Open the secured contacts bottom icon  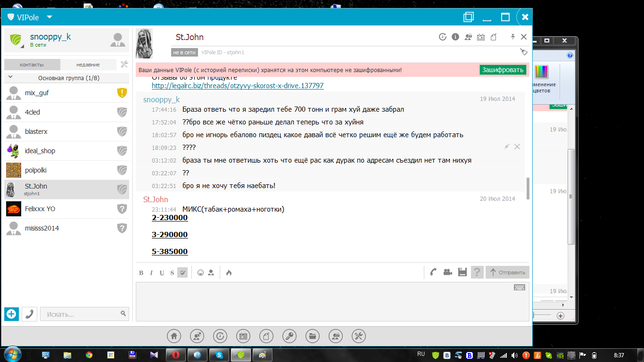pyautogui.click(x=336, y=336)
